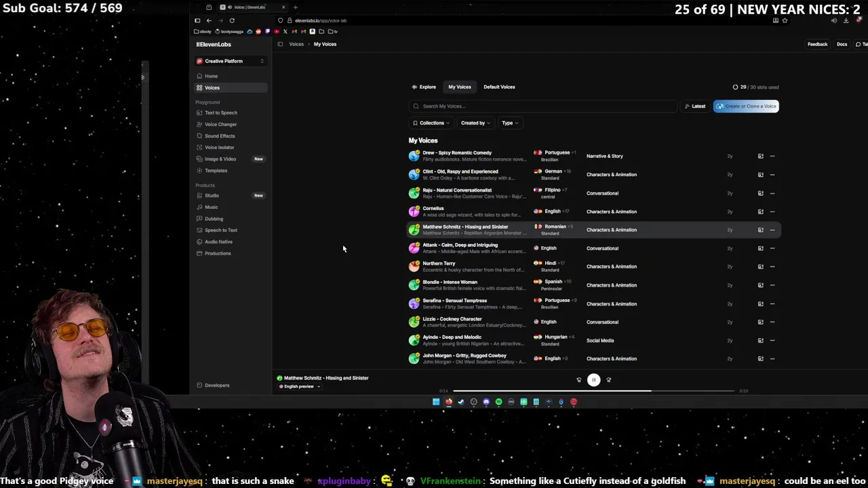Play the Ayinde - Deep and Melodic avatar
This screenshot has width=868, height=488.
pos(414,340)
